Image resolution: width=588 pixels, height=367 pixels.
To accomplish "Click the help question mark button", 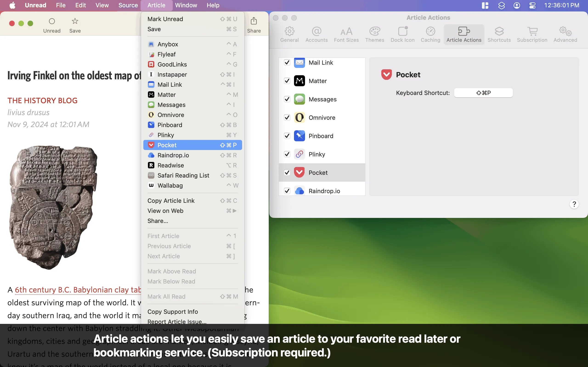I will click(574, 204).
